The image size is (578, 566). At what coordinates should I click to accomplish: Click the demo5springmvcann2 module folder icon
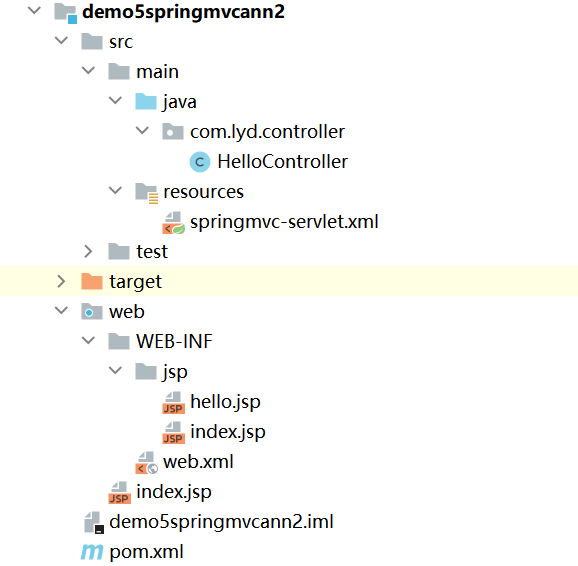coord(66,13)
